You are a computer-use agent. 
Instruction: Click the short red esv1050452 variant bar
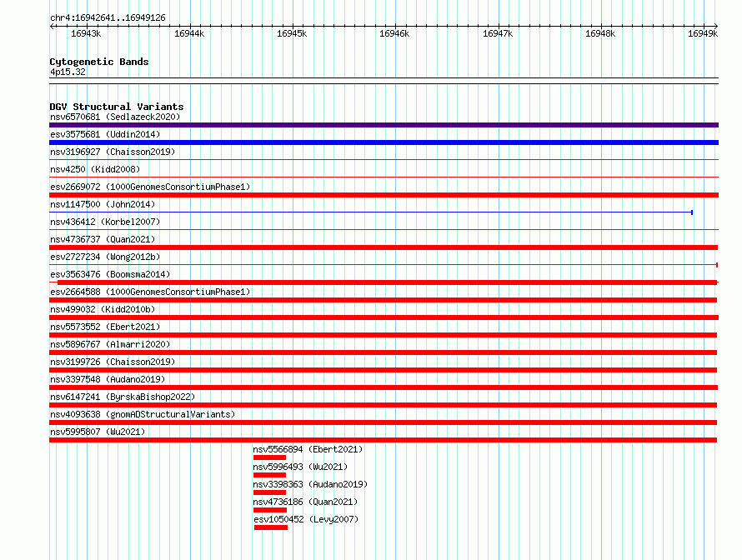(x=271, y=527)
